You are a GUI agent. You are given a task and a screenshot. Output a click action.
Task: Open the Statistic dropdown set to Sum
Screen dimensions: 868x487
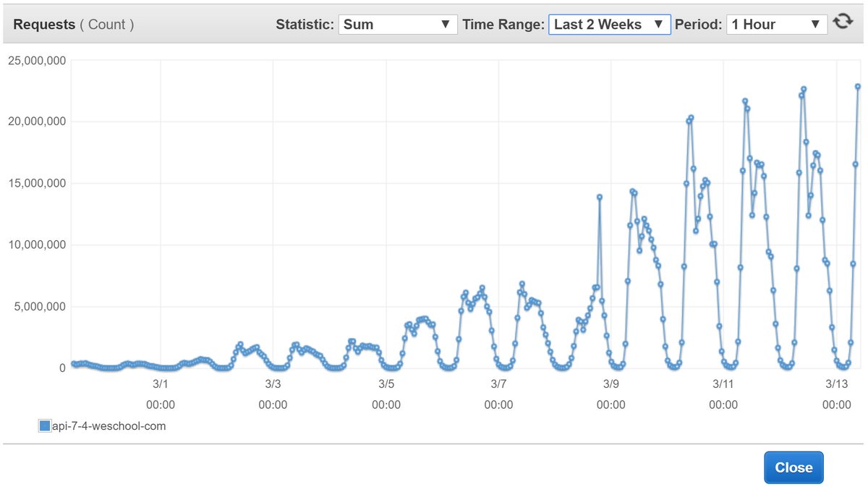coord(398,24)
